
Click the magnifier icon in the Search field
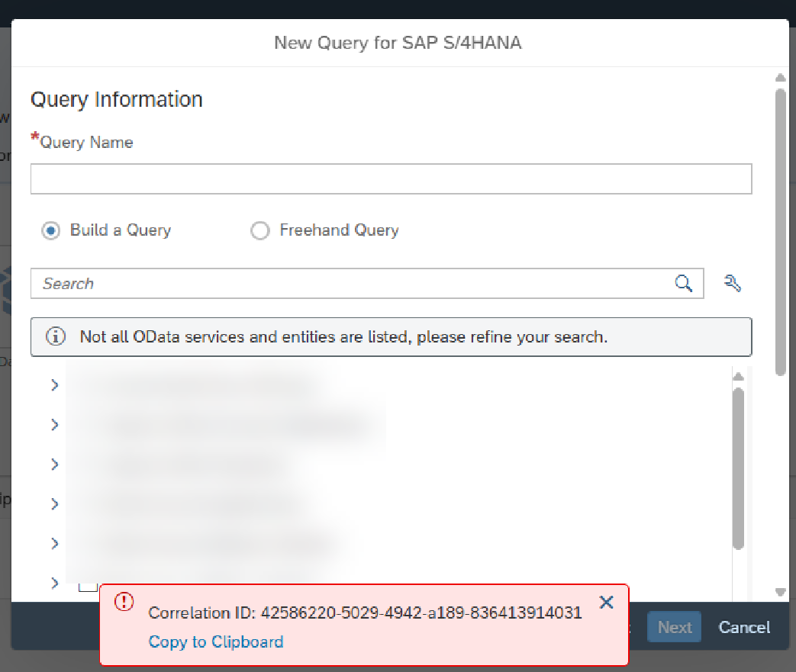[683, 283]
